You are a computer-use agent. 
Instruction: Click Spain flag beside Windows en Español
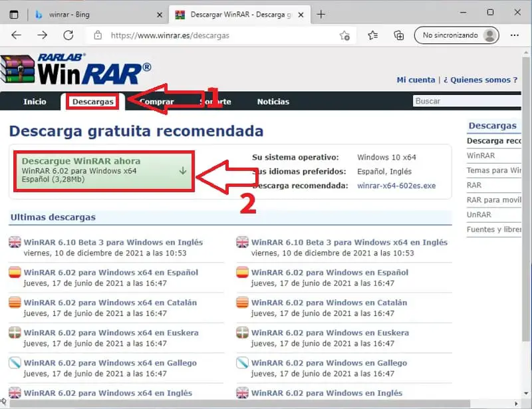[x=242, y=272]
